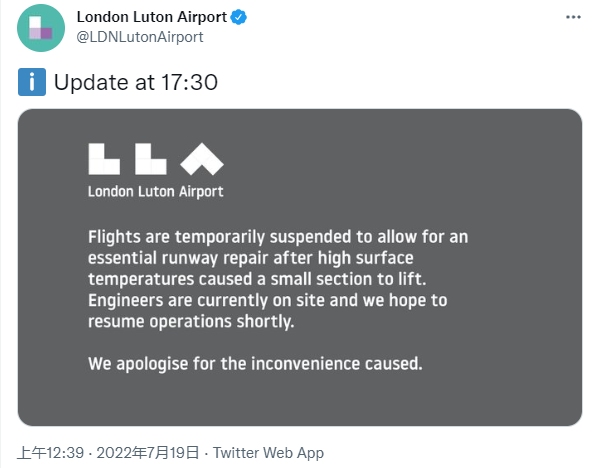Open the 上午12:39 timestamp link

[x=51, y=453]
